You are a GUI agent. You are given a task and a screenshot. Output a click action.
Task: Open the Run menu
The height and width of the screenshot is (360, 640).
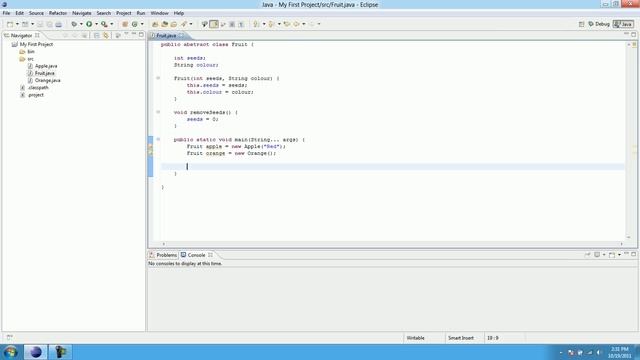pyautogui.click(x=141, y=13)
